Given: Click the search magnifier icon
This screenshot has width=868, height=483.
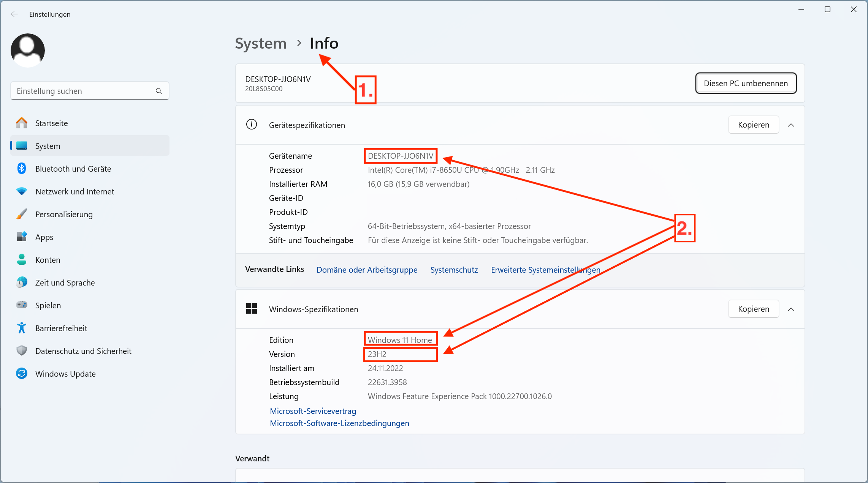Looking at the screenshot, I should 159,91.
